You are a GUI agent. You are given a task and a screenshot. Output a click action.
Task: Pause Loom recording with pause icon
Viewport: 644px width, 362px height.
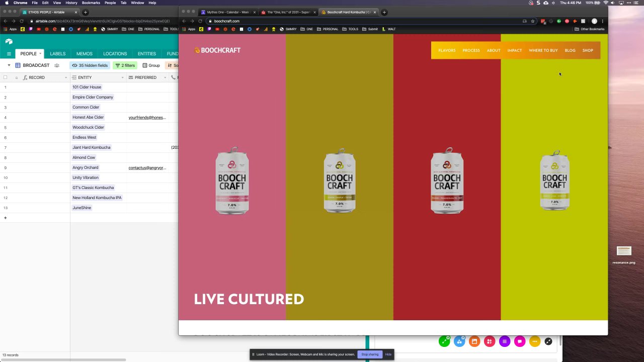coord(253,354)
